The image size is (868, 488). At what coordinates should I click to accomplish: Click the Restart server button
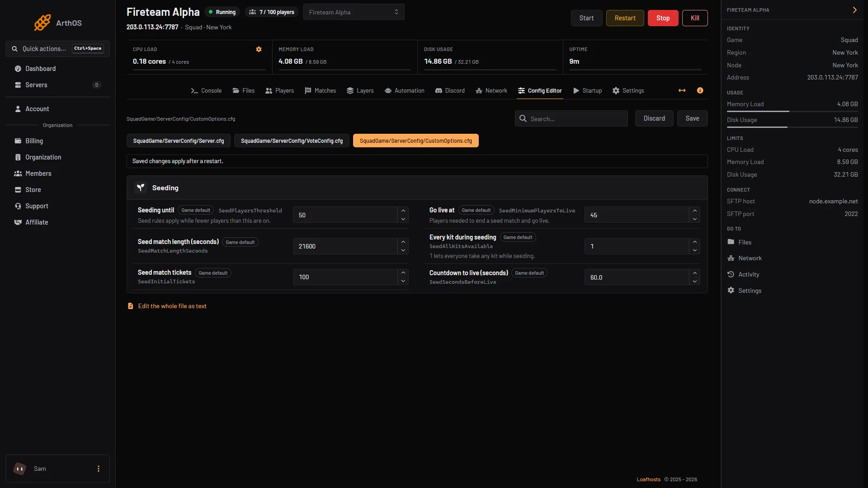625,18
